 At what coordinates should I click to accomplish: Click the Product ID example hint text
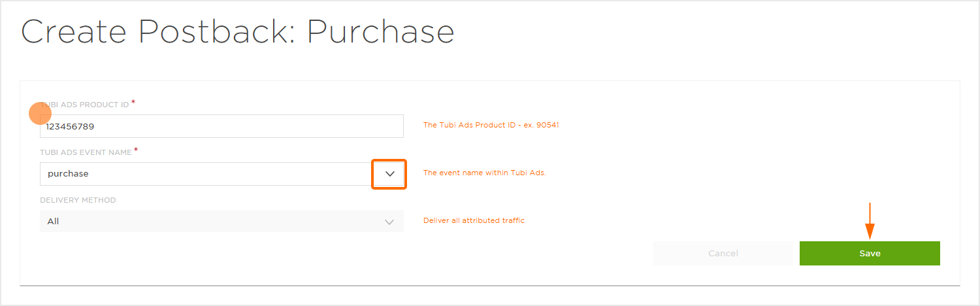(491, 125)
